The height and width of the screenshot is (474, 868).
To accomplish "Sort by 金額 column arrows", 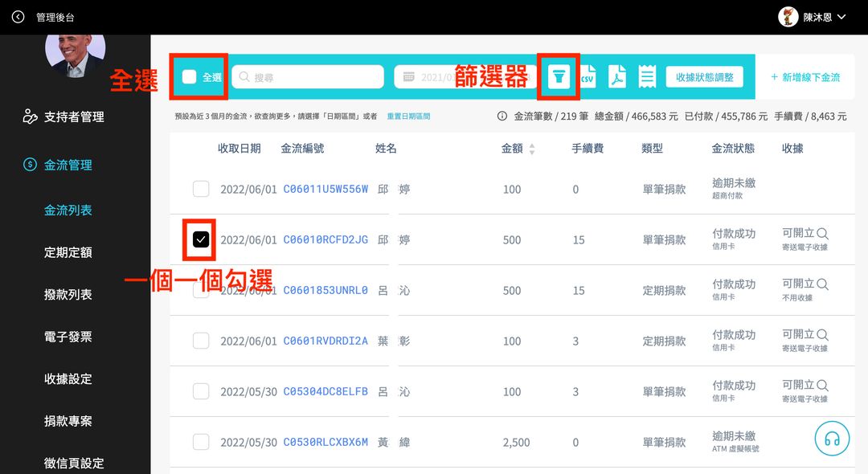I will click(x=532, y=149).
